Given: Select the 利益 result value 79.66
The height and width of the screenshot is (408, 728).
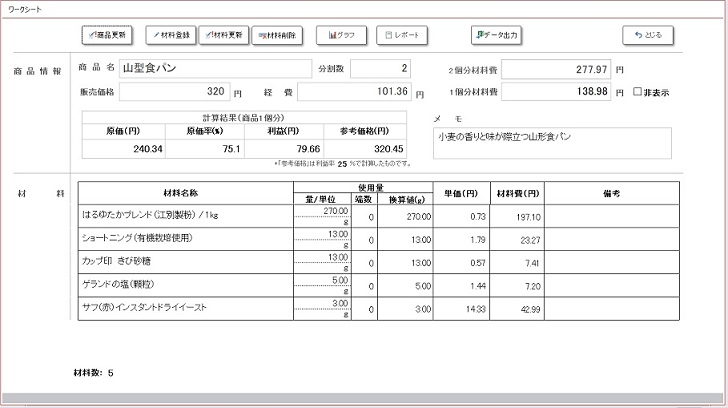Looking at the screenshot, I should [x=284, y=149].
